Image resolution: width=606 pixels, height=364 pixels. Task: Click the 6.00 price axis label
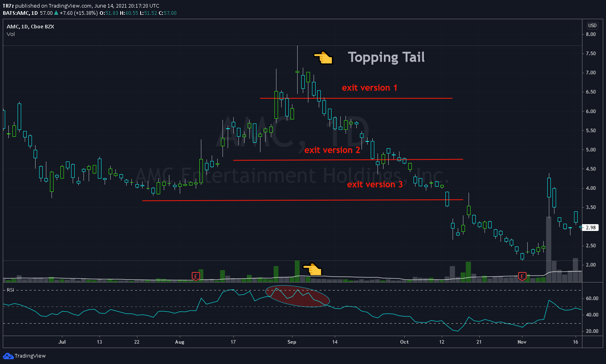pos(590,111)
